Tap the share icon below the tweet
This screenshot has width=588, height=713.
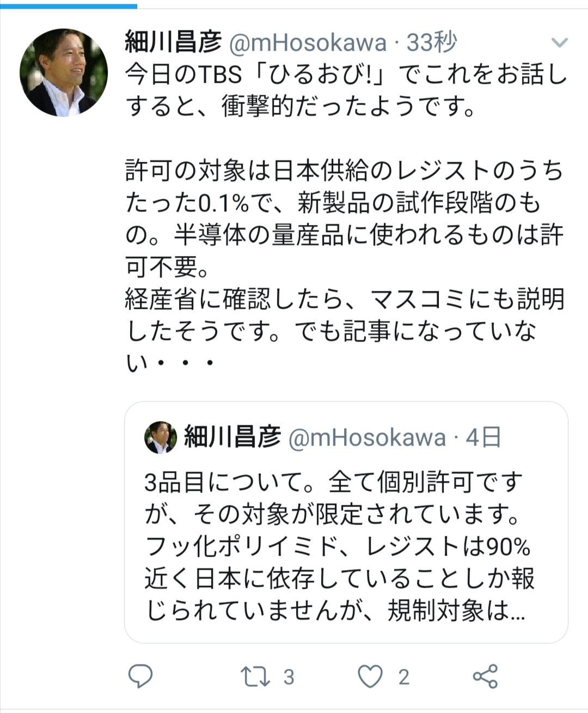(485, 677)
